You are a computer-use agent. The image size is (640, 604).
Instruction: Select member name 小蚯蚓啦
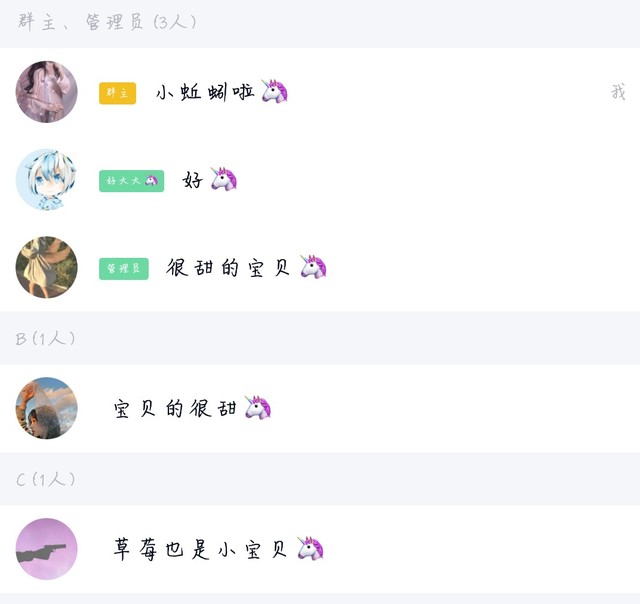click(x=205, y=92)
